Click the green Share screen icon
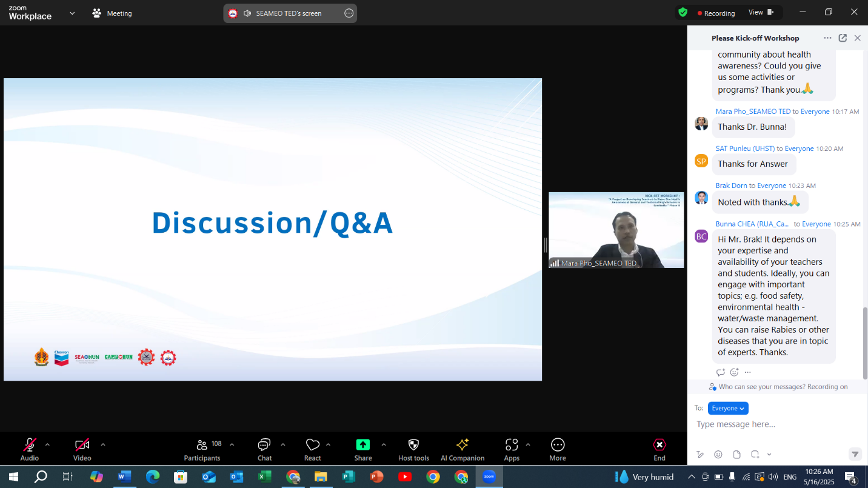Screen dimensions: 868x488 pyautogui.click(x=362, y=445)
